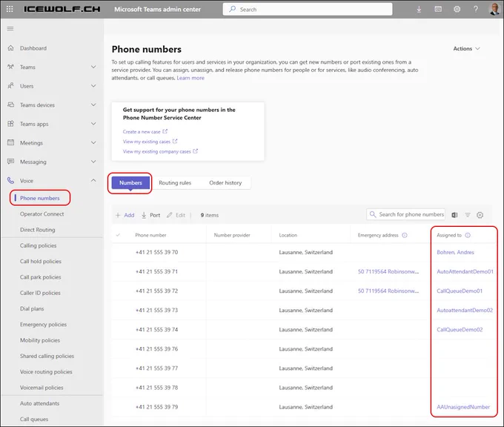This screenshot has height=427, width=504.
Task: Open the user profile picture menu
Action: click(494, 9)
